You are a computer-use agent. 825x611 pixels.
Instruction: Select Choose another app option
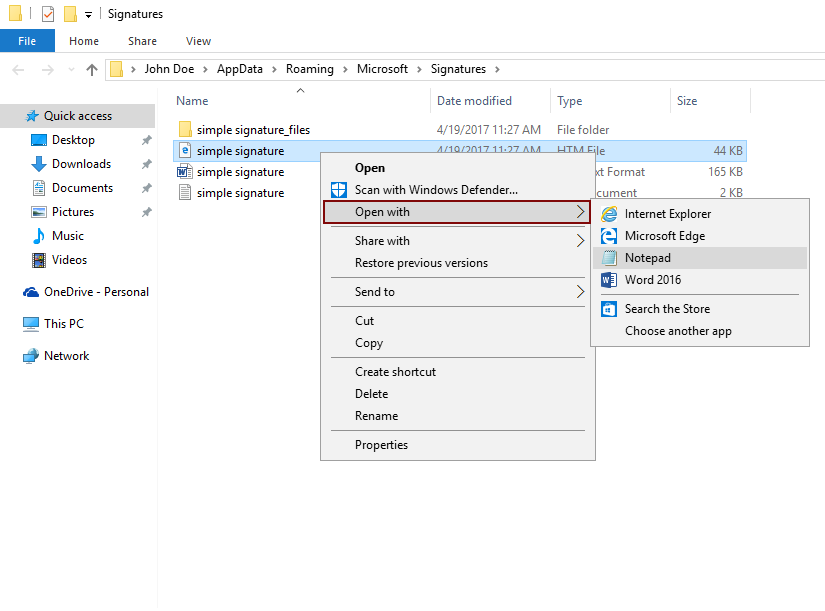click(700, 331)
